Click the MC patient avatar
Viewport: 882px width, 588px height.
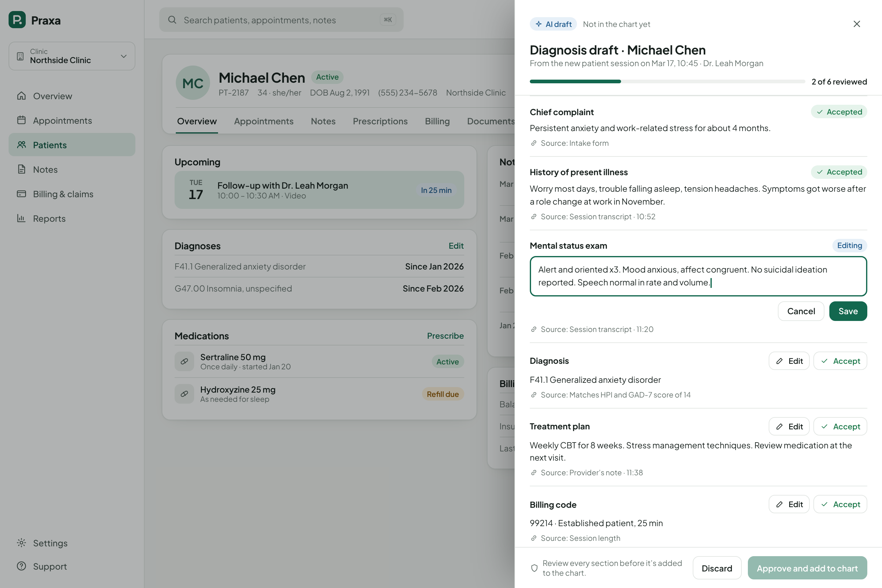(193, 83)
